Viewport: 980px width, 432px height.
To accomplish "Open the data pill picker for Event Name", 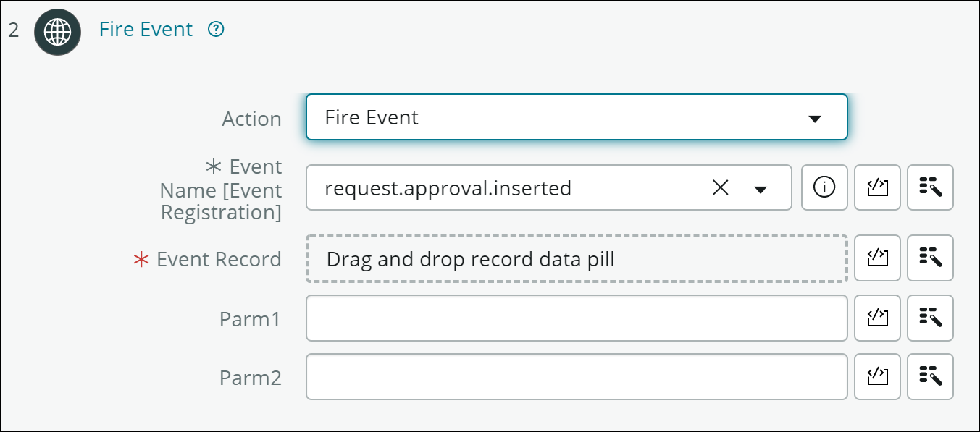I will point(930,187).
